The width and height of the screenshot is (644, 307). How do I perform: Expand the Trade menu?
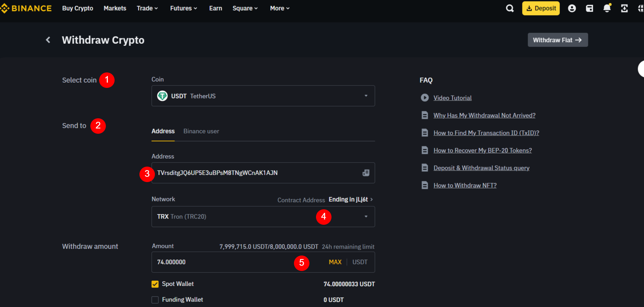[x=147, y=8]
